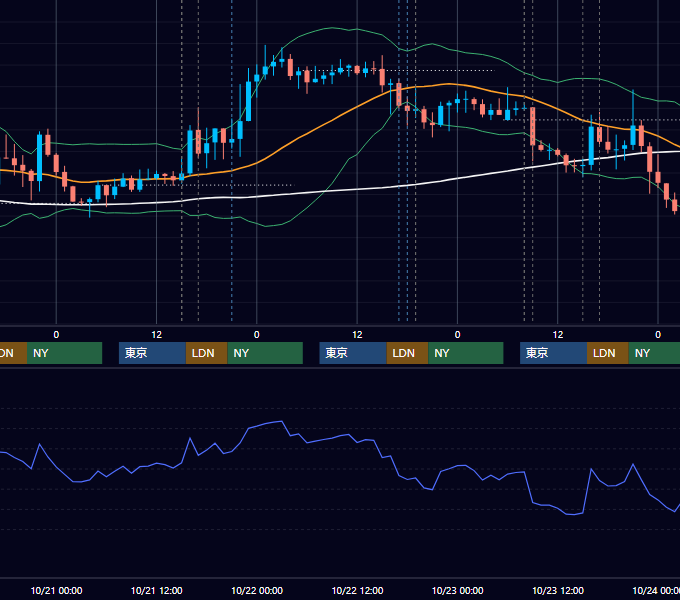
Task: Select the NY block after 10/23 LDN
Action: coord(654,353)
